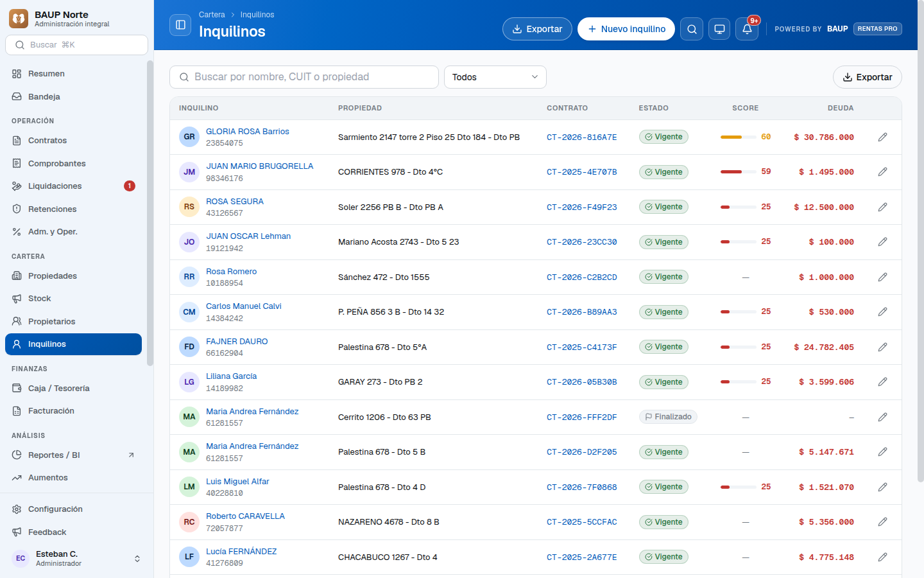Click the header Exportar button
The height and width of the screenshot is (578, 924).
tap(537, 29)
